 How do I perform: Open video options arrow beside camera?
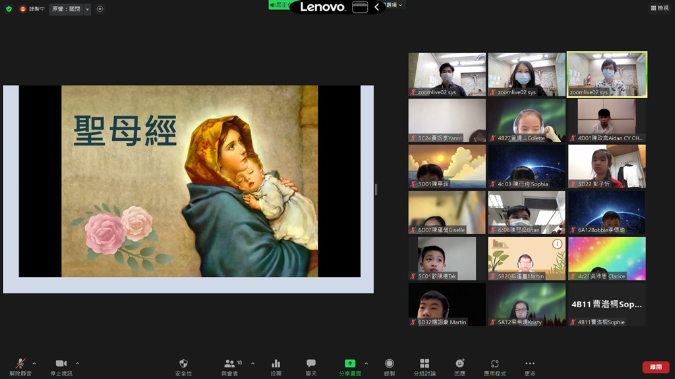tap(77, 363)
